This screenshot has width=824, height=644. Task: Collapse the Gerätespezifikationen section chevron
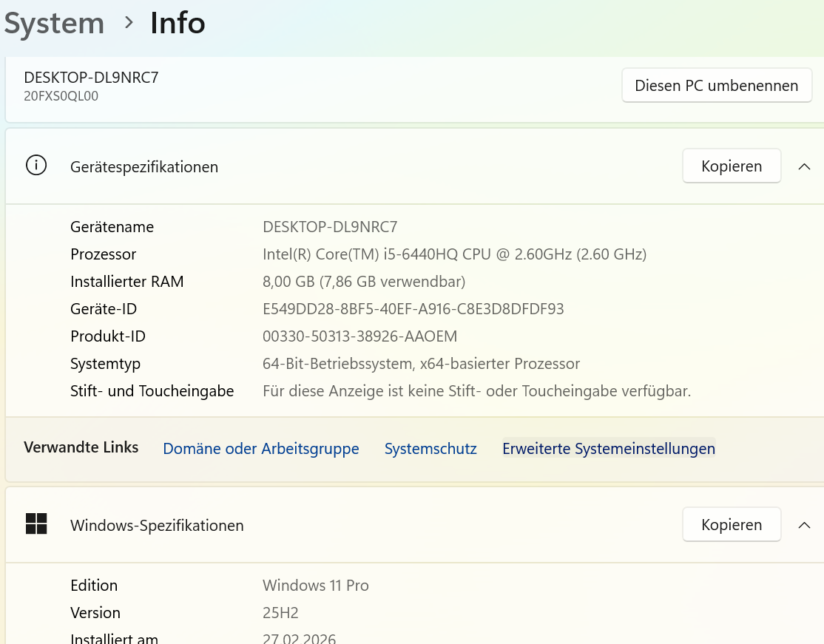pos(804,166)
